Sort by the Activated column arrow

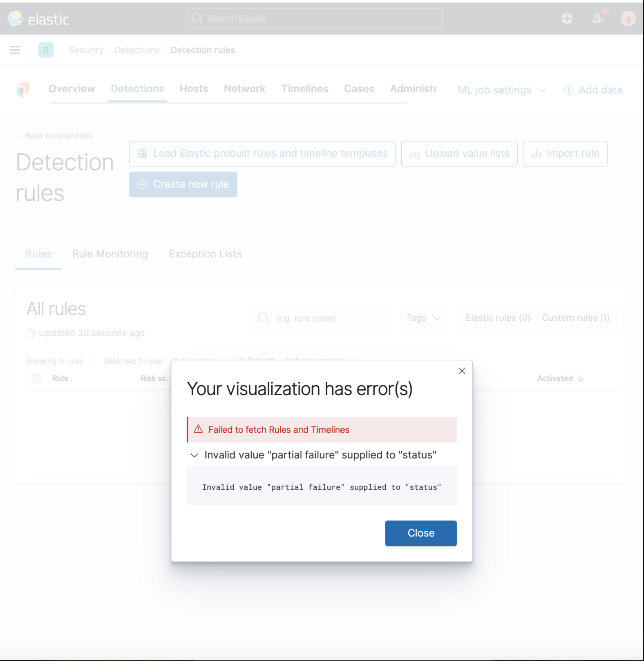[x=581, y=378]
